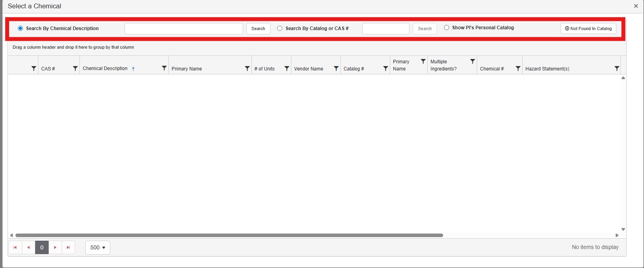Sort by Chemical Description column header
This screenshot has height=268, width=644.
105,68
